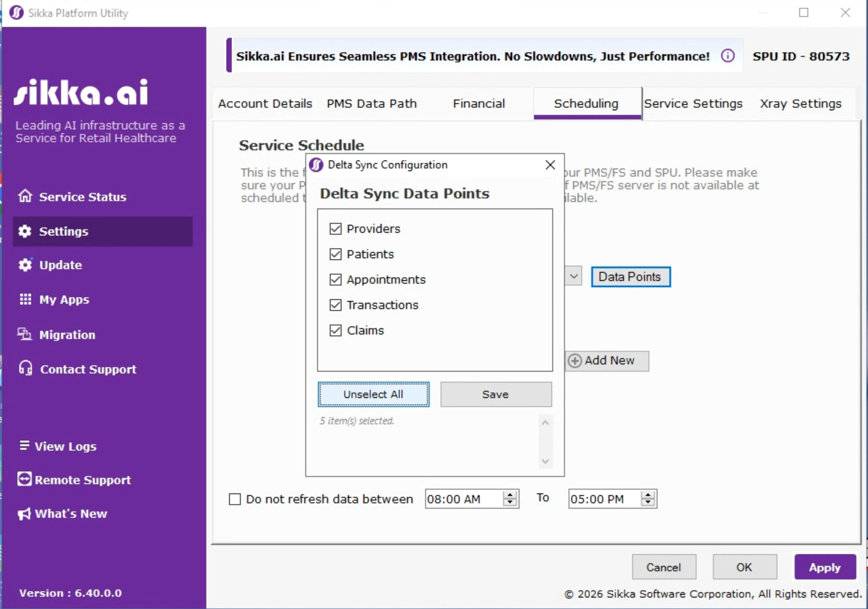868x609 pixels.
Task: Click the Version : 6.40.0.0 text
Action: coord(70,593)
